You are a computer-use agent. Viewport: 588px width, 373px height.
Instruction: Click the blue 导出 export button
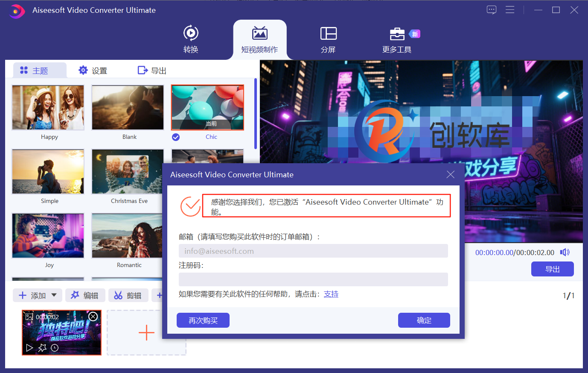tap(553, 269)
